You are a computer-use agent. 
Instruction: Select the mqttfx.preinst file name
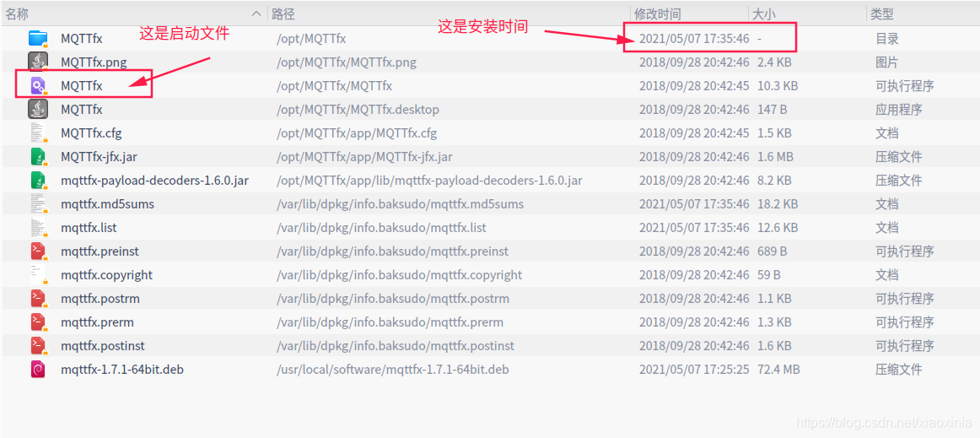coord(100,251)
